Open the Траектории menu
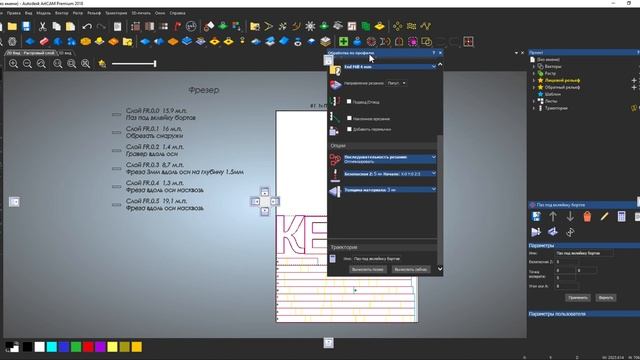Screen dimensions: 640x360 pyautogui.click(x=116, y=13)
